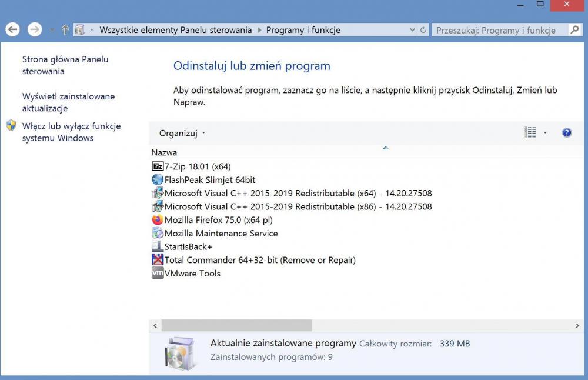The height and width of the screenshot is (380, 588).
Task: Click the 7-Zip program icon
Action: click(158, 166)
